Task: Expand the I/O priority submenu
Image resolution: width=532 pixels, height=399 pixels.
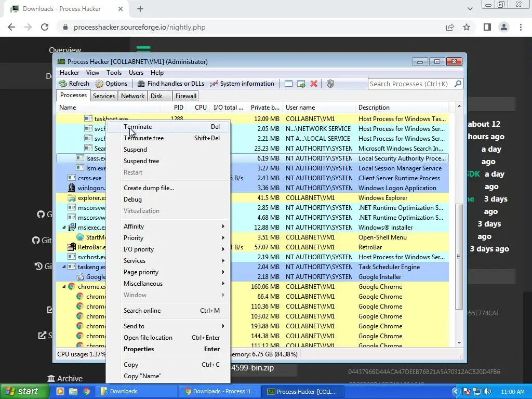Action: pyautogui.click(x=169, y=249)
